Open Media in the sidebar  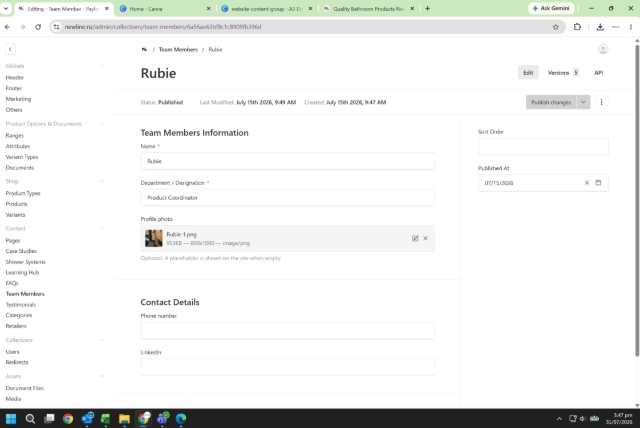[x=13, y=399]
